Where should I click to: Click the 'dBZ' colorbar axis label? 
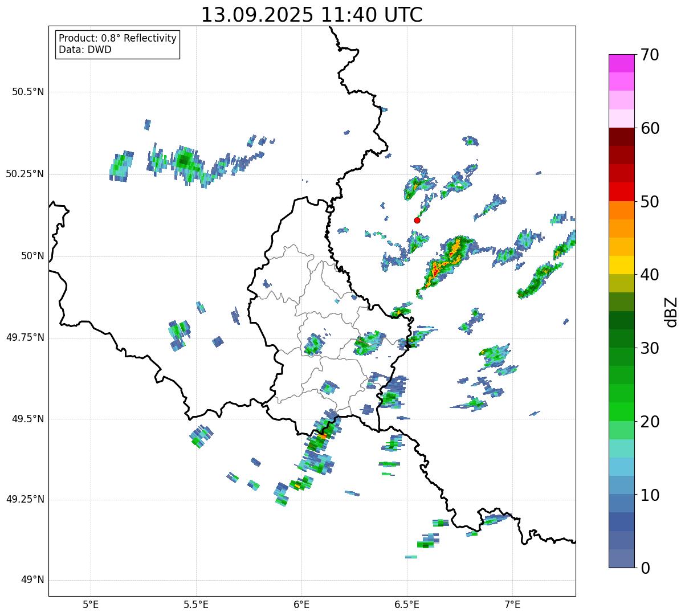[671, 311]
